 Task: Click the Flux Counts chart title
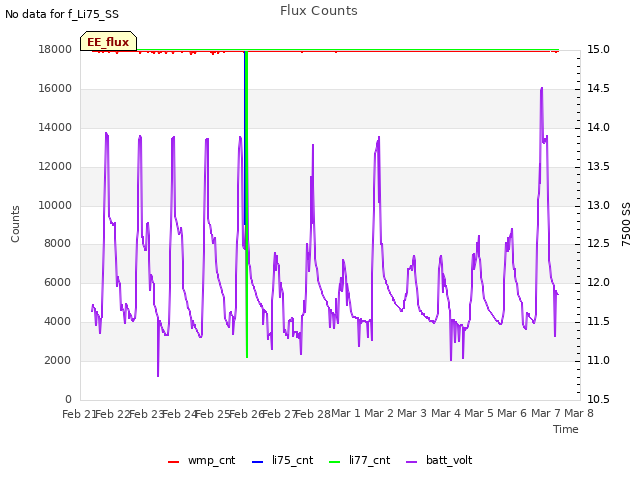(318, 11)
